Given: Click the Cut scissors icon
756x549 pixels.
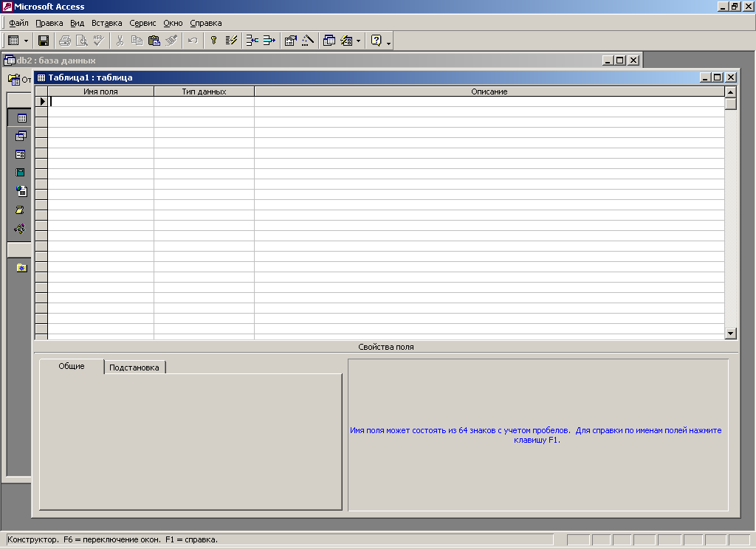Looking at the screenshot, I should click(120, 41).
